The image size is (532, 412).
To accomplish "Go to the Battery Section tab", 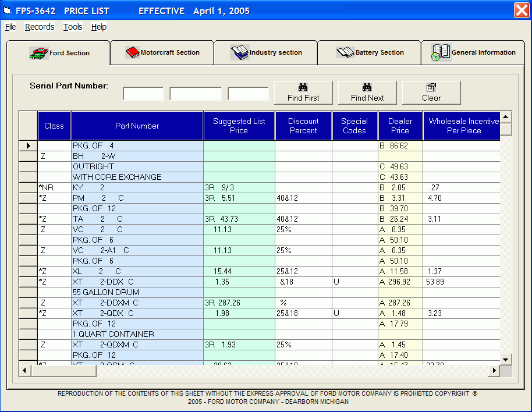I will click(x=370, y=52).
